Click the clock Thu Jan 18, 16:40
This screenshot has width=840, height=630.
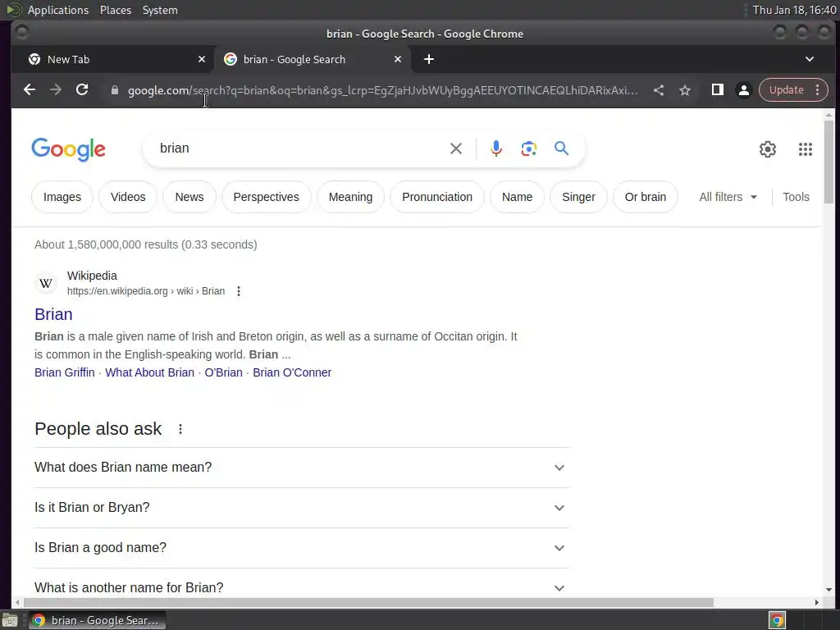[x=794, y=10]
